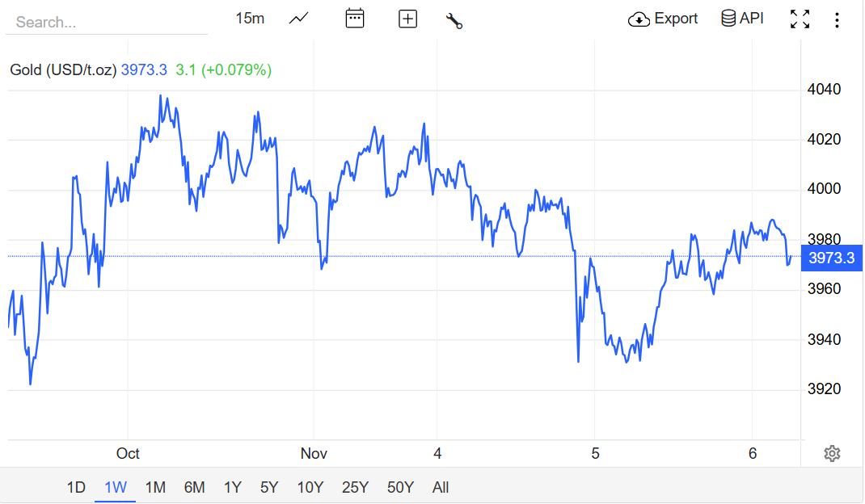Viewport: 865px width, 504px height.
Task: Open the three-dot more options menu
Action: pyautogui.click(x=837, y=19)
